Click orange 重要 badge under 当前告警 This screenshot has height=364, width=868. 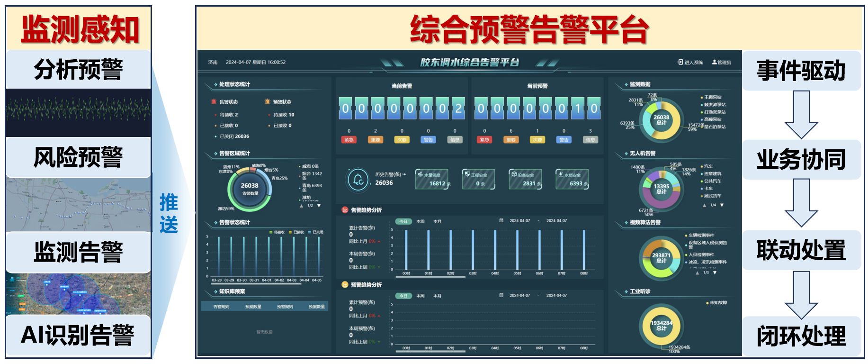(x=376, y=140)
